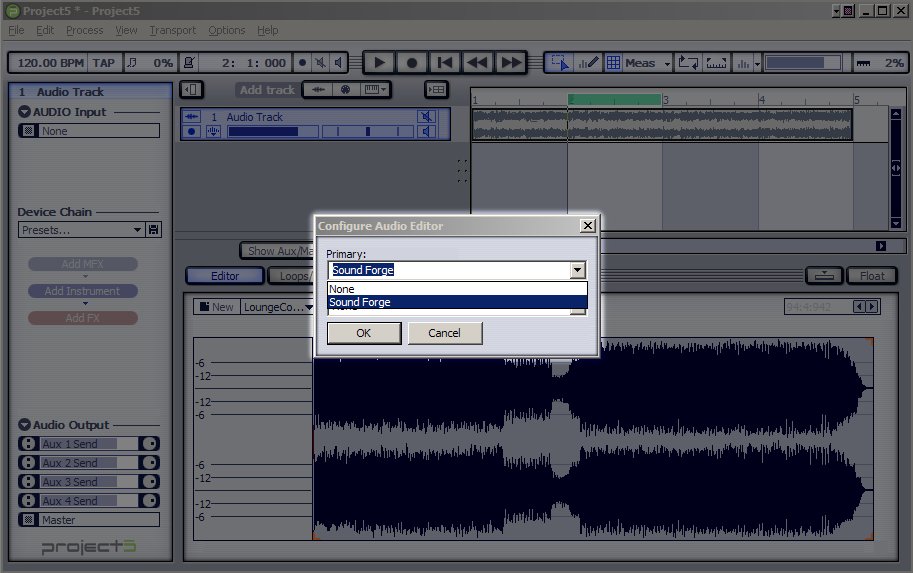Select None in the Primary dropdown list
This screenshot has height=573, width=913.
pyautogui.click(x=457, y=289)
